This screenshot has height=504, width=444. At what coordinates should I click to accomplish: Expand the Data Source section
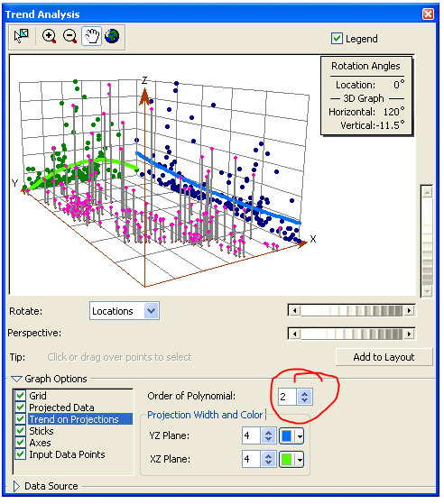[16, 486]
